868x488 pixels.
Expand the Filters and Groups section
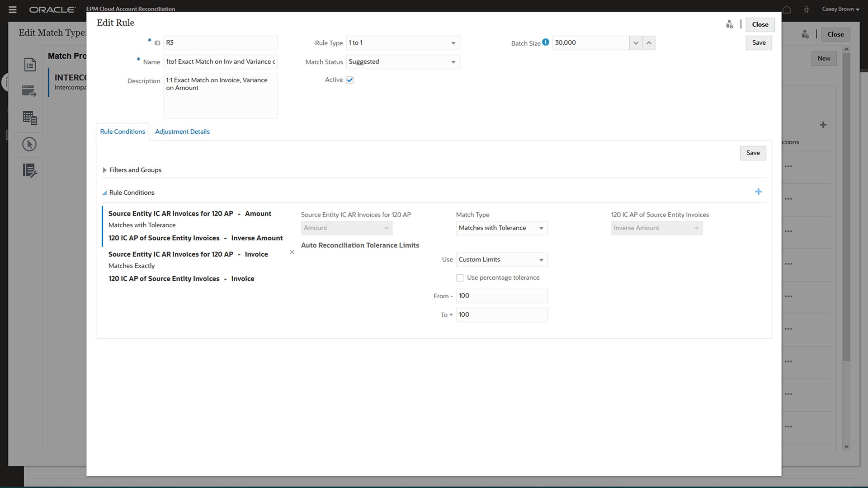point(105,170)
